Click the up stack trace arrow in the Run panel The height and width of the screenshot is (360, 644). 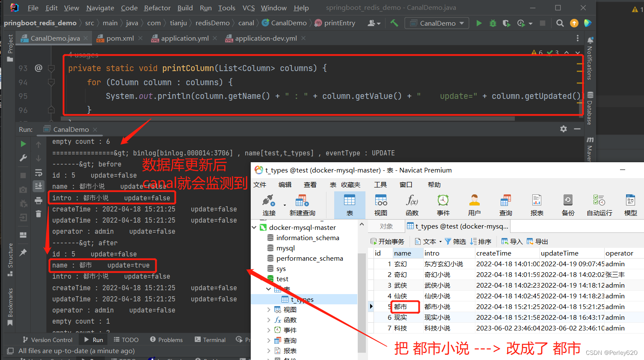[x=39, y=145]
